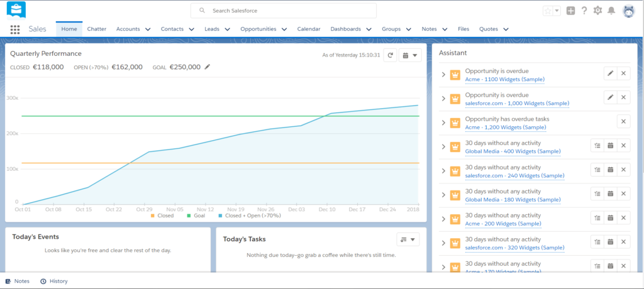This screenshot has height=289, width=644.
Task: Open the Setup gear icon
Action: coord(597,11)
